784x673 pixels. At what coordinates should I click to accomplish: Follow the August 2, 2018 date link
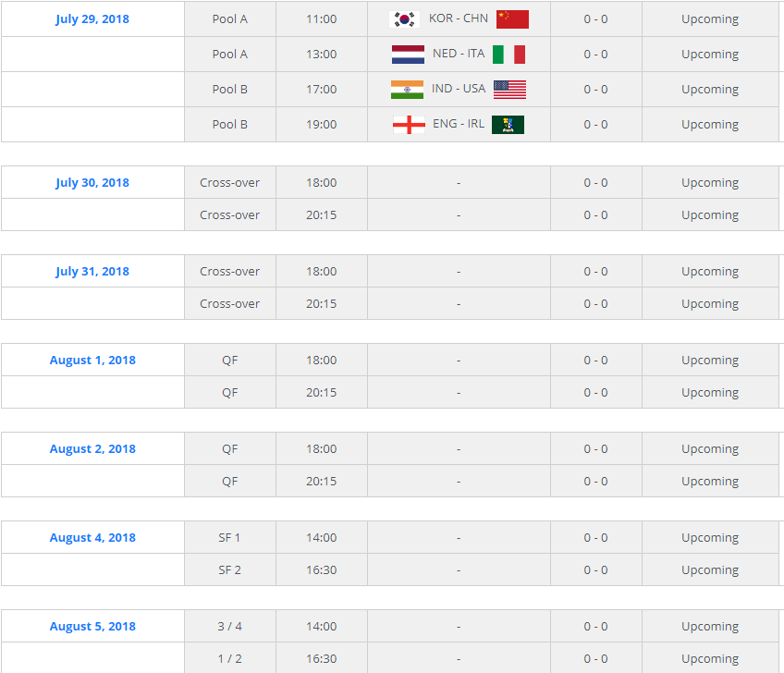click(92, 448)
